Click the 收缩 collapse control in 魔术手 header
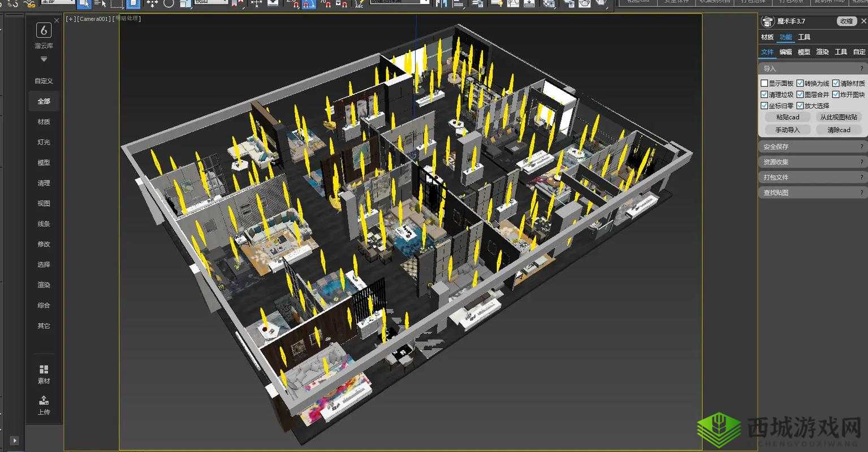Image resolution: width=868 pixels, height=452 pixels. pyautogui.click(x=846, y=21)
